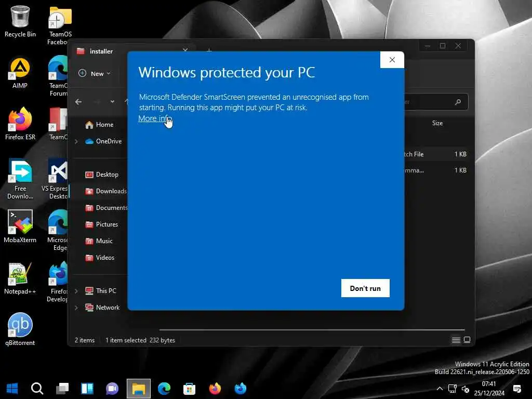Open Task View on taskbar
This screenshot has width=532, height=399.
pos(62,389)
